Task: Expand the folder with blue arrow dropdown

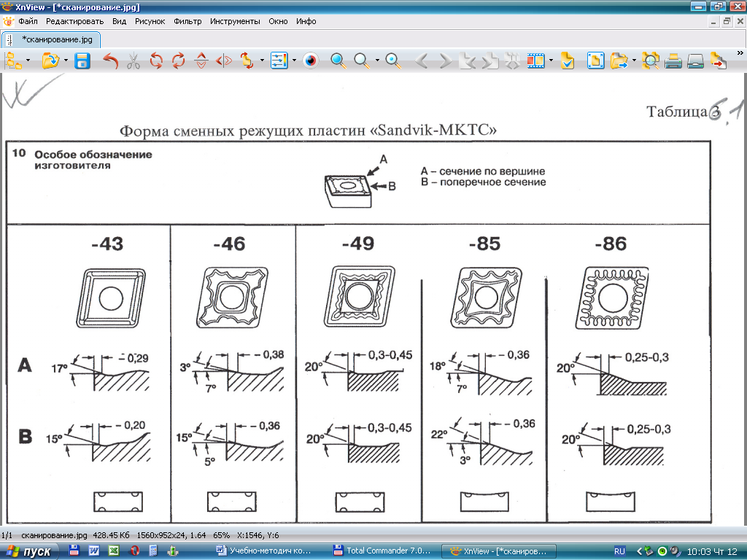Action: coord(634,61)
